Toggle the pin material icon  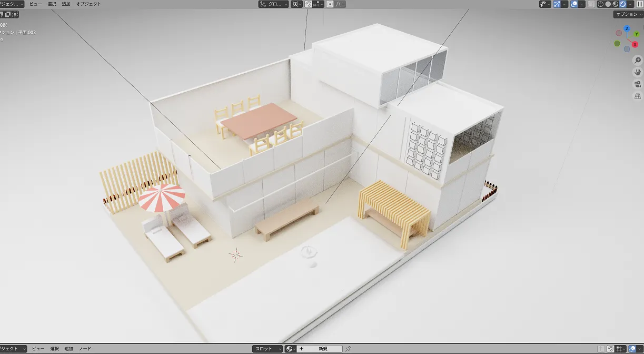pyautogui.click(x=348, y=349)
